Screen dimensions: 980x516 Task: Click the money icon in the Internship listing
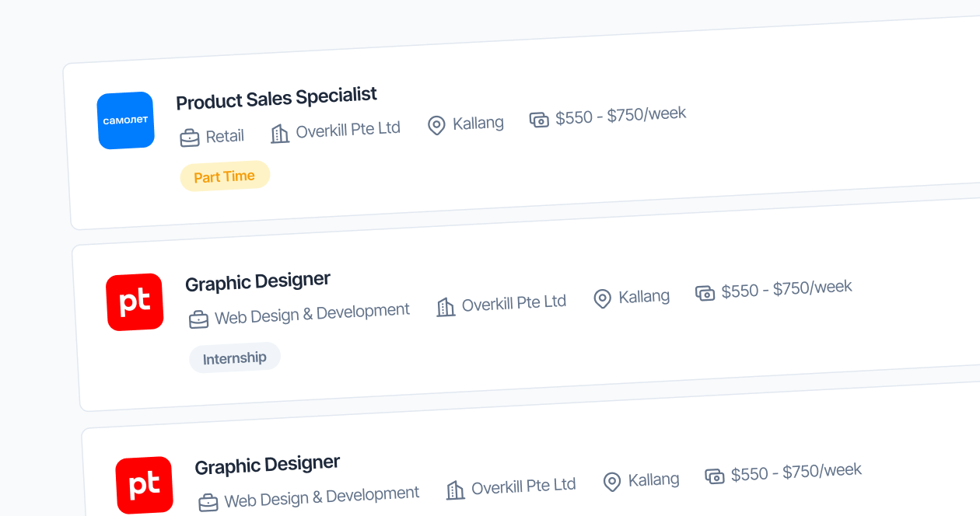[x=705, y=293]
